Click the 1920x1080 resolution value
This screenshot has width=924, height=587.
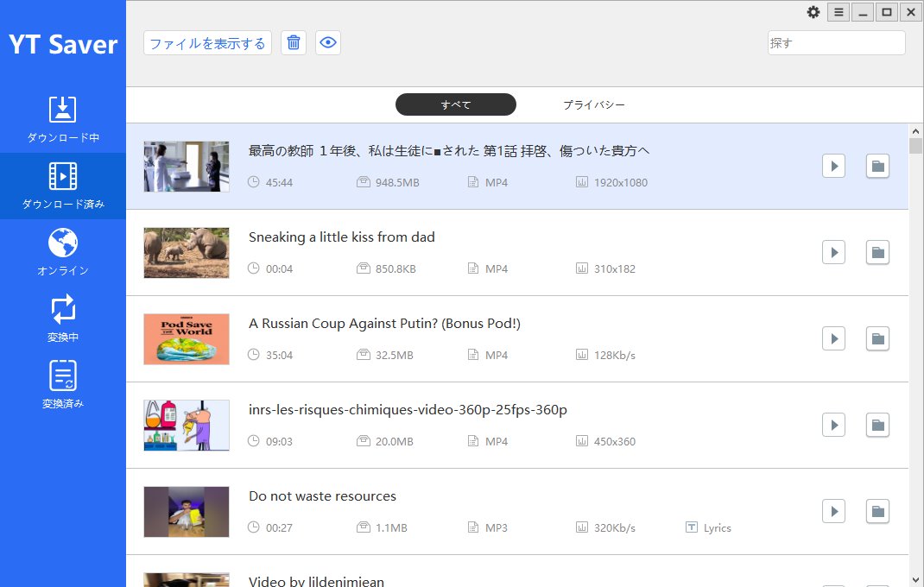pos(621,182)
